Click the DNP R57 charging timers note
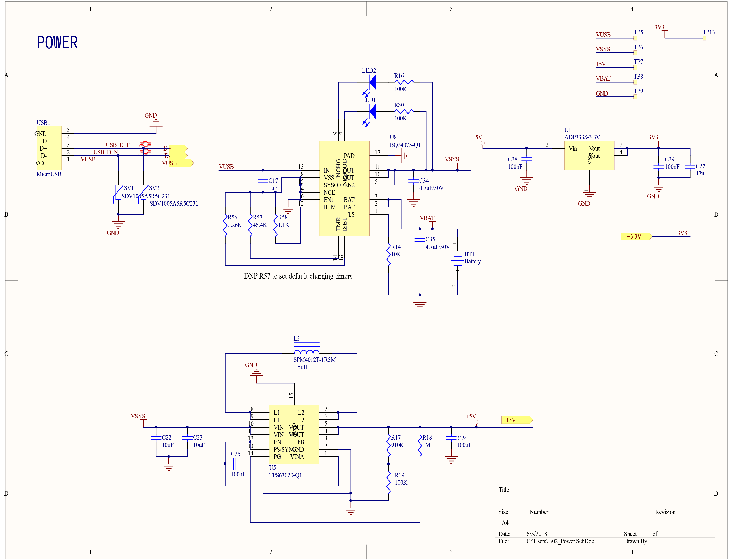Screen dimensions: 729x560 tap(298, 276)
